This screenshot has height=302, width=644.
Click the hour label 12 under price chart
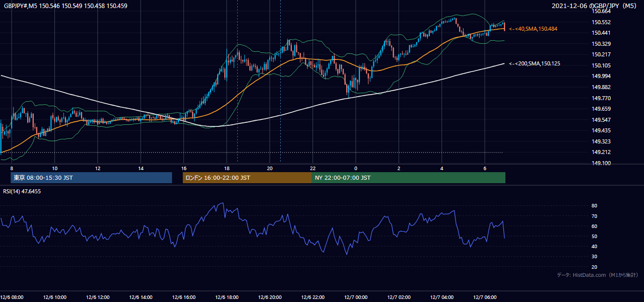click(x=98, y=168)
